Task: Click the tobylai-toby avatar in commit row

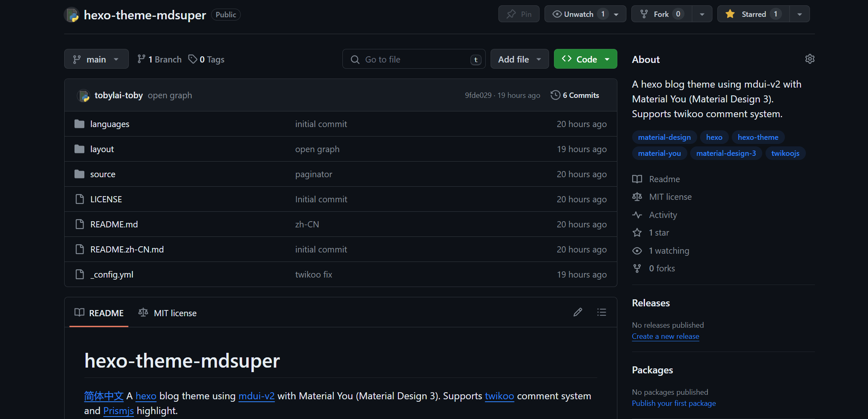Action: click(84, 95)
